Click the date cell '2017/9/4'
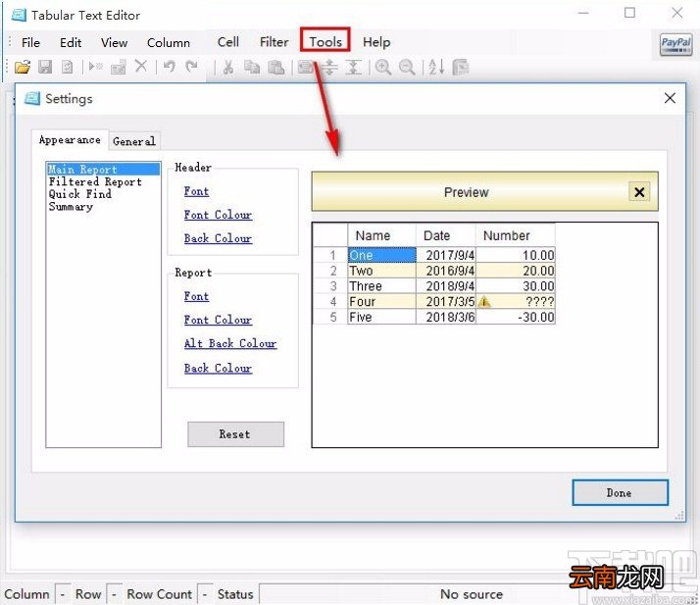This screenshot has height=605, width=700. pos(446,255)
